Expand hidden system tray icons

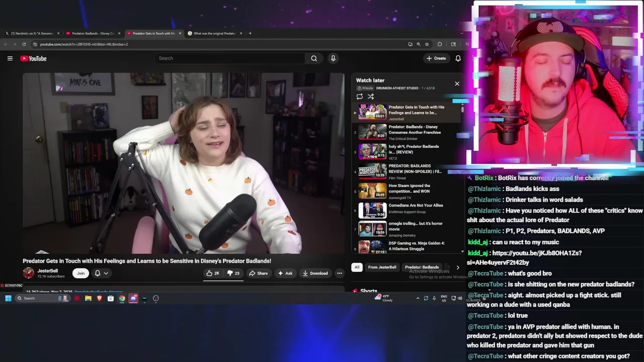(x=418, y=298)
